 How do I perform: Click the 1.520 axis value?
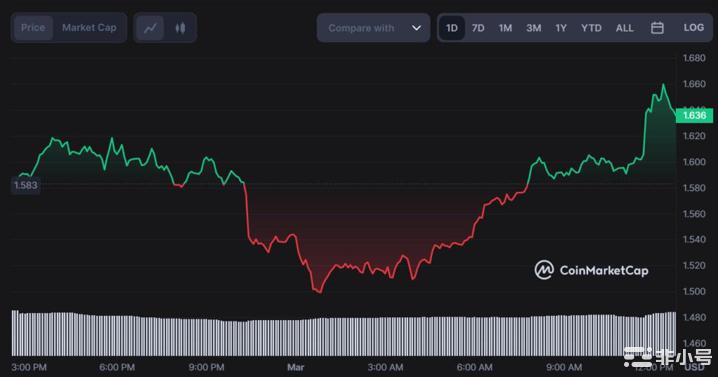694,265
